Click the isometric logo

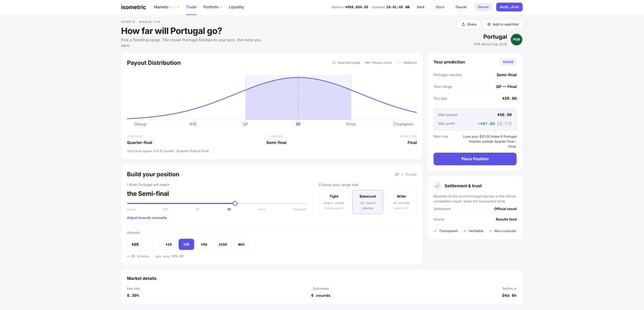tap(133, 7)
